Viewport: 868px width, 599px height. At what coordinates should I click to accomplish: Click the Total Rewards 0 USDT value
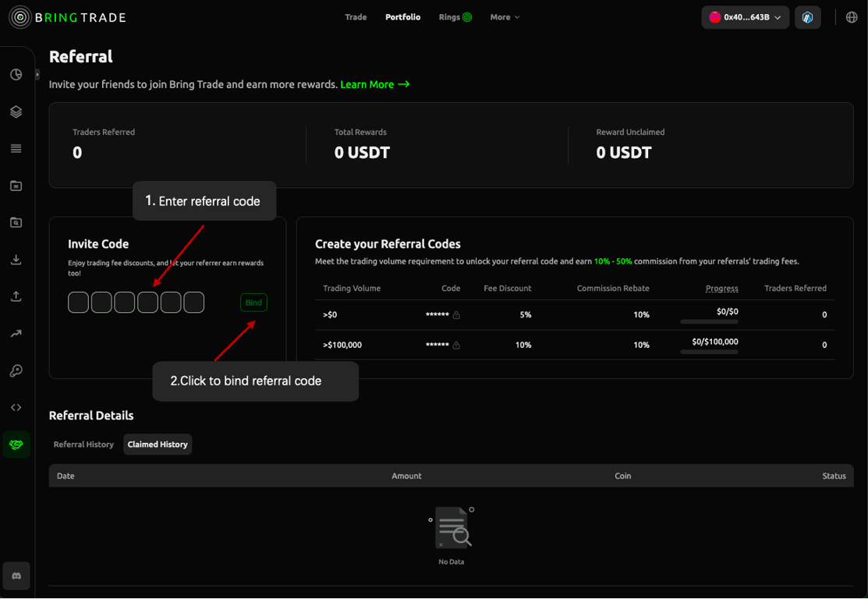pos(362,152)
